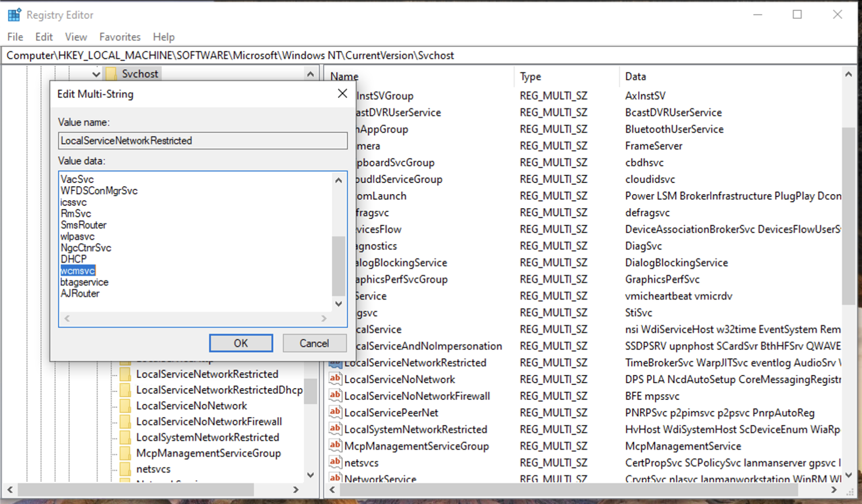Select the WFDSConMgrSvc line in value data
Screen dimensions: 862x504
coord(99,191)
